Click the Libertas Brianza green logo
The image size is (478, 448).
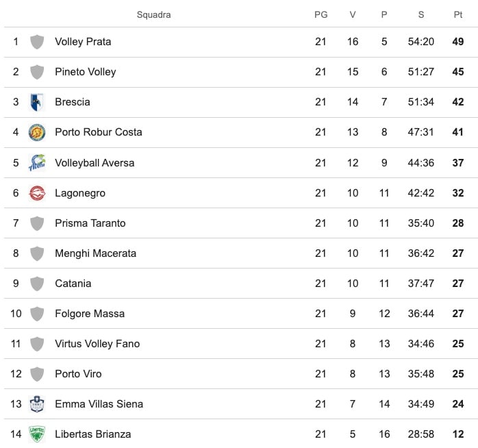(37, 434)
